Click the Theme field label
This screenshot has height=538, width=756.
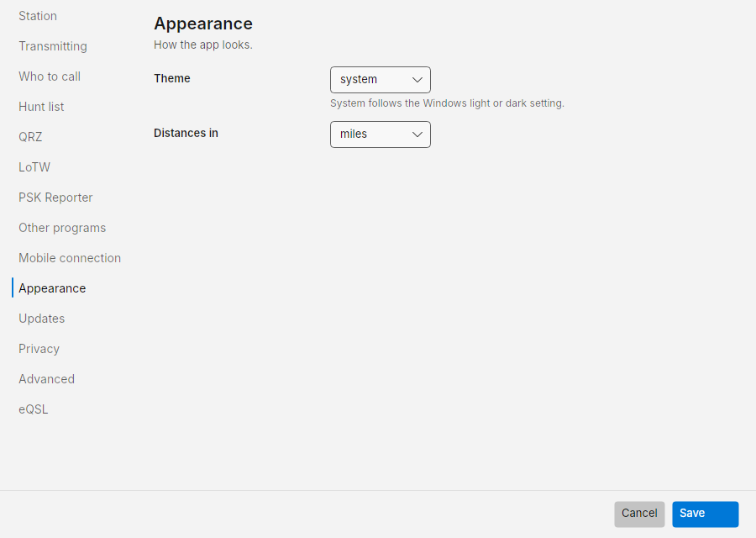click(172, 78)
